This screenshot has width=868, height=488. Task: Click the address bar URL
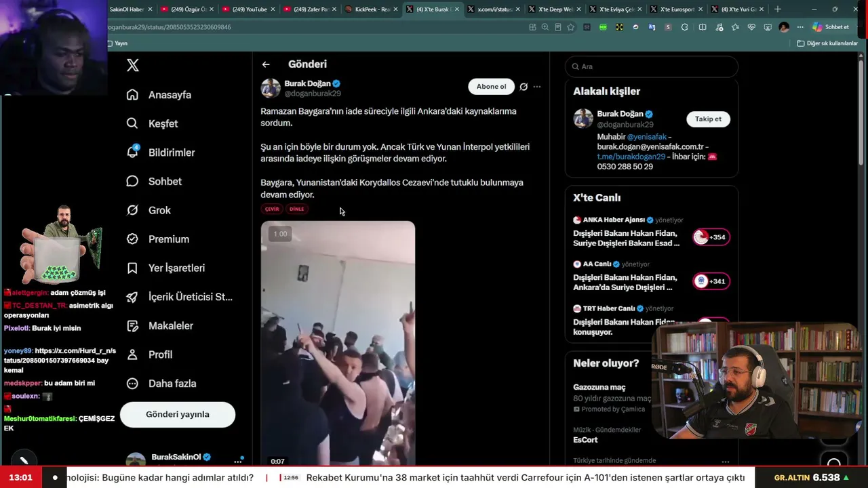point(170,27)
